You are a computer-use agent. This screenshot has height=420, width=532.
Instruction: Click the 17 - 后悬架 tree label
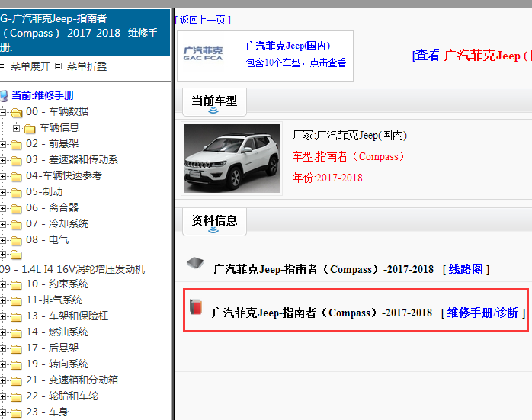(53, 348)
